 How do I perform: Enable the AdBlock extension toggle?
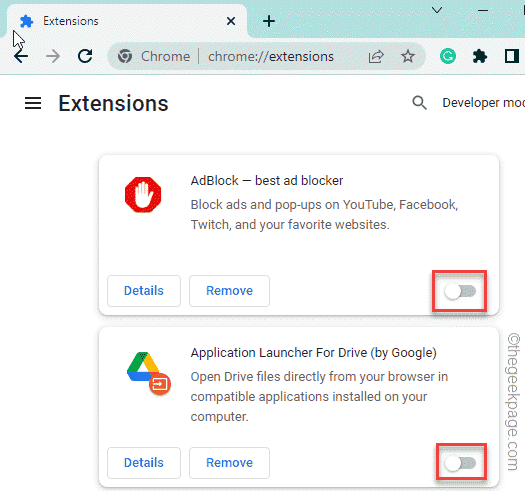460,291
